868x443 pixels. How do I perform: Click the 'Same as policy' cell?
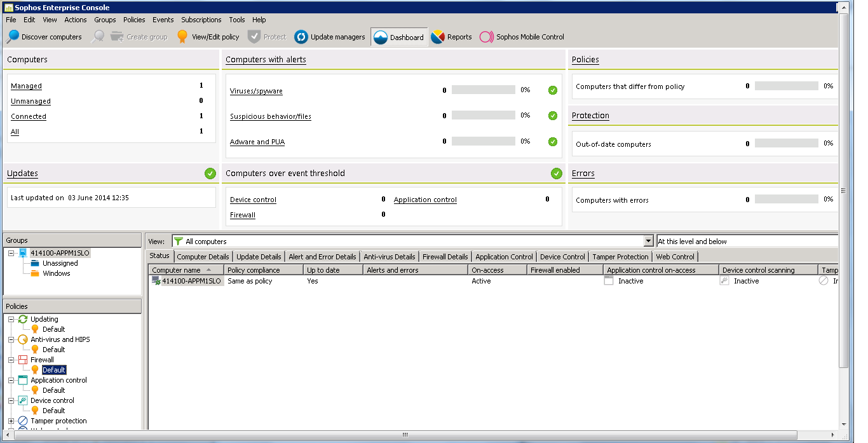(x=250, y=281)
